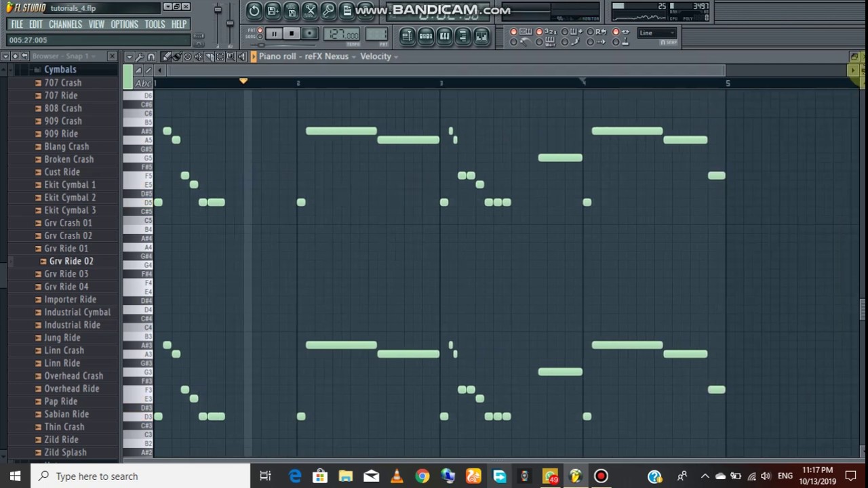Open VLC media player from taskbar

click(x=397, y=476)
